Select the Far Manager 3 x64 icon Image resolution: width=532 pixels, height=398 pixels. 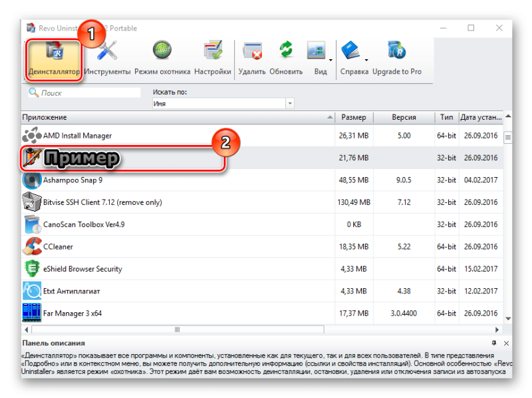pyautogui.click(x=31, y=313)
